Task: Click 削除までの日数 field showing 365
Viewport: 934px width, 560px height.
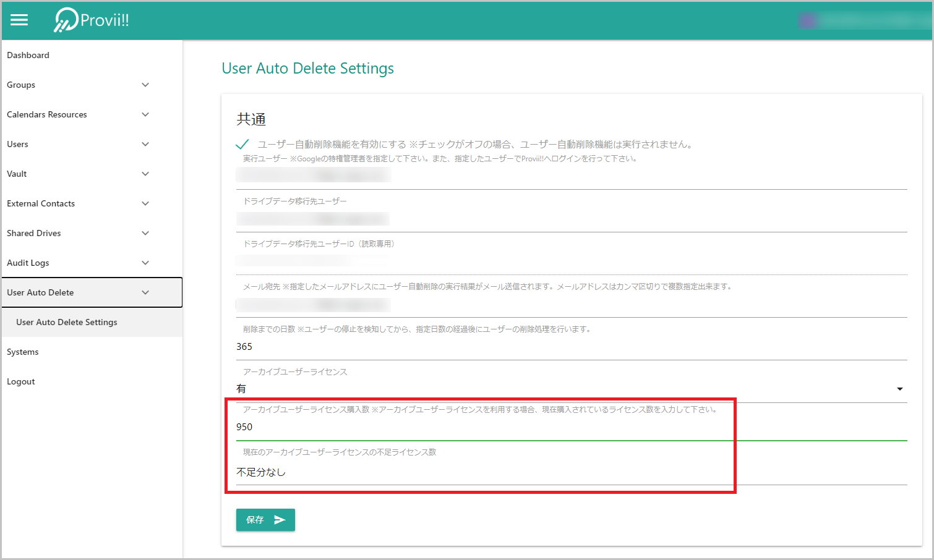Action: click(572, 347)
